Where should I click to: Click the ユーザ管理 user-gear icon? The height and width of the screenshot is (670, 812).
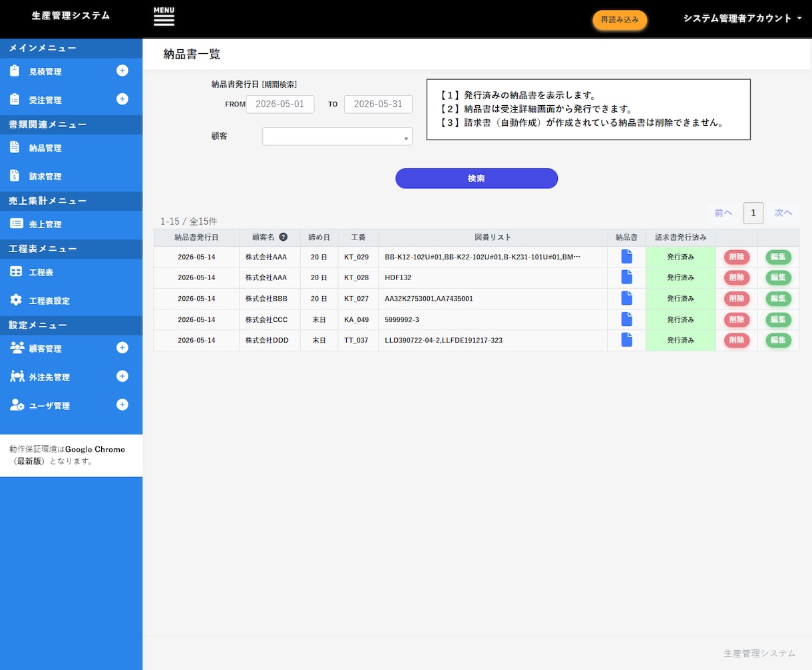pos(17,405)
